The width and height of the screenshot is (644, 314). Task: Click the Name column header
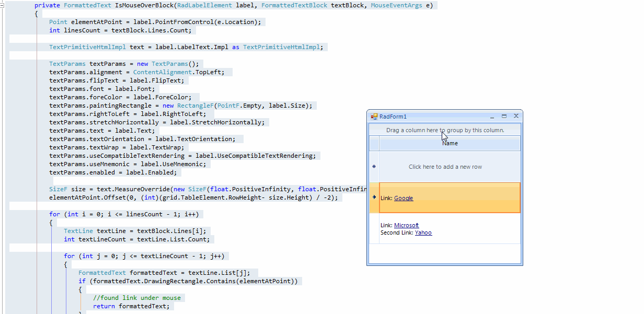coord(450,144)
